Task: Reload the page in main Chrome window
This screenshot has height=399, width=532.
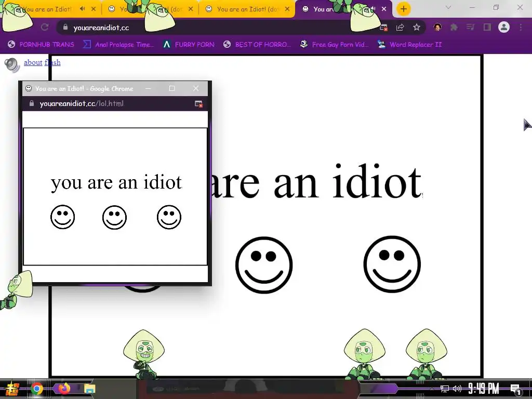Action: tap(45, 27)
